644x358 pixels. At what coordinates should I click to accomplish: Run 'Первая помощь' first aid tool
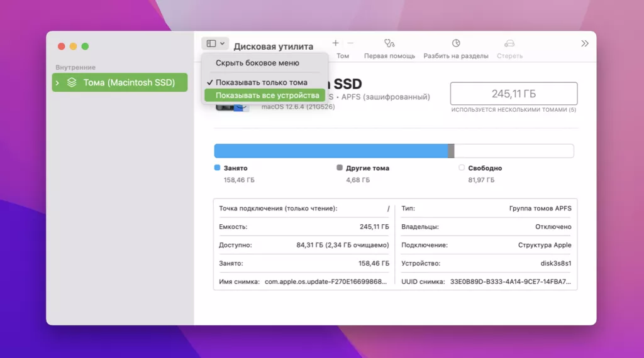coord(389,48)
